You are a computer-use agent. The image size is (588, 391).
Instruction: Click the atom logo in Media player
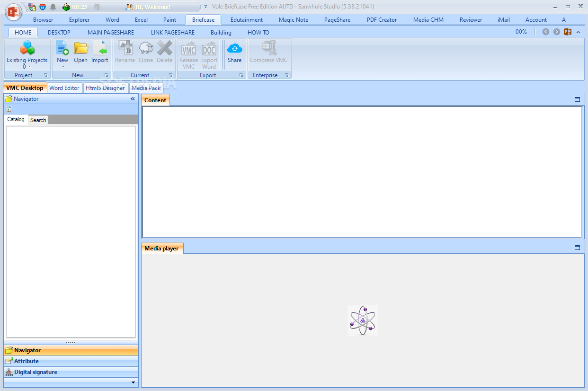363,320
